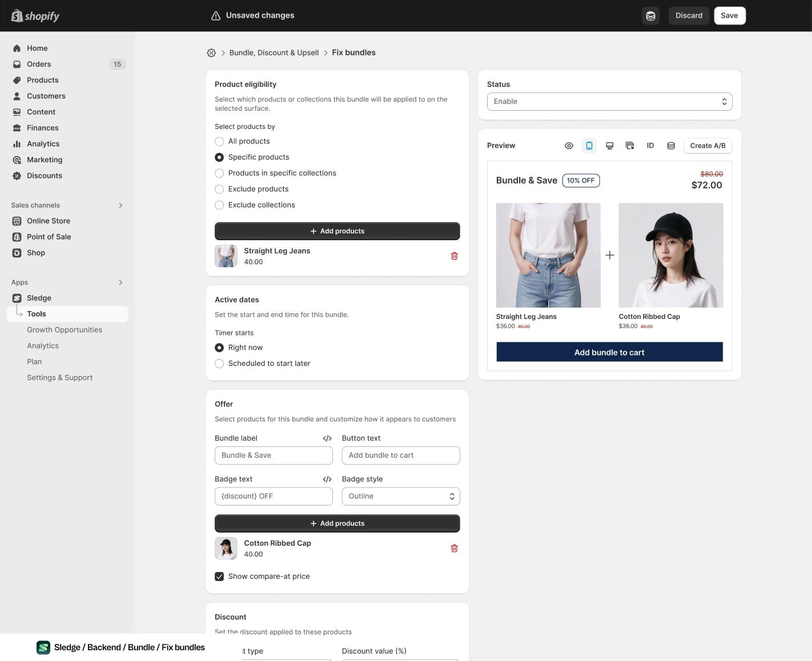This screenshot has height=661, width=812.
Task: Click Add bundle to cart in preview
Action: click(610, 352)
